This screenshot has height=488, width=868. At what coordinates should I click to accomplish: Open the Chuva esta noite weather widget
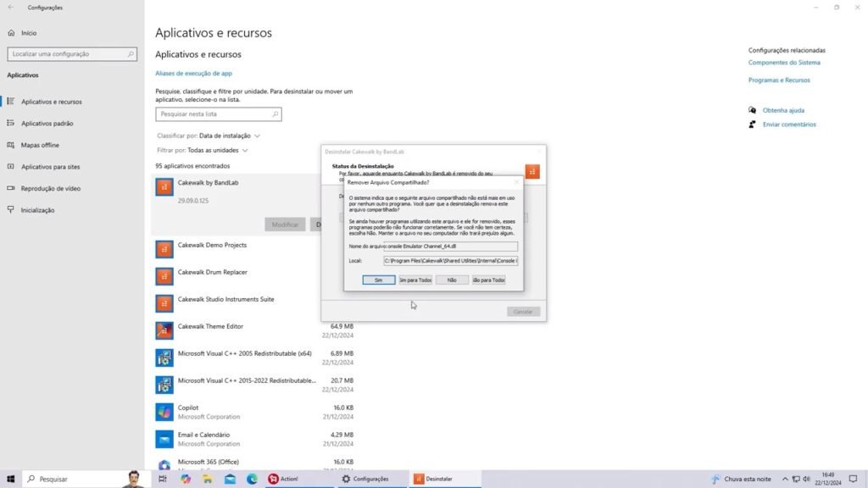[x=741, y=480]
